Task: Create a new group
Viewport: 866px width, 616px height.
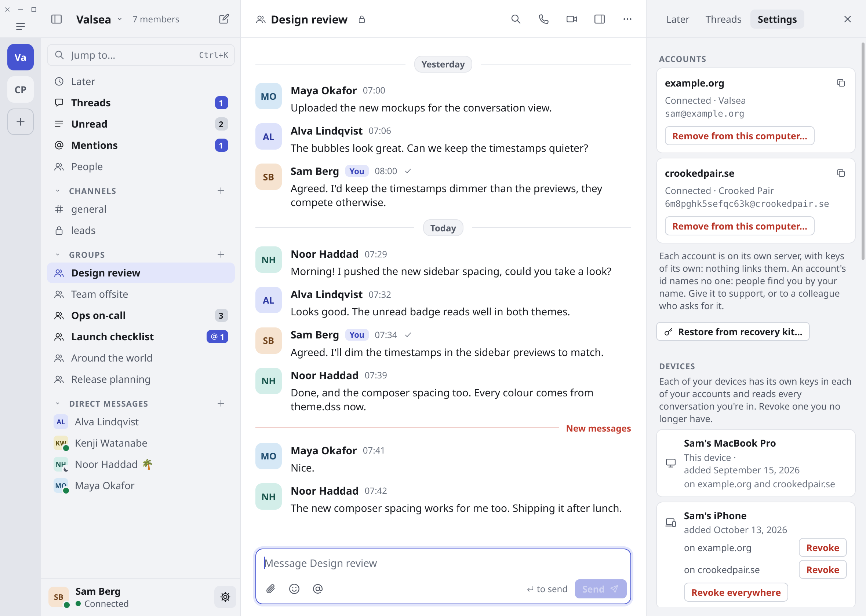Action: coord(221,254)
